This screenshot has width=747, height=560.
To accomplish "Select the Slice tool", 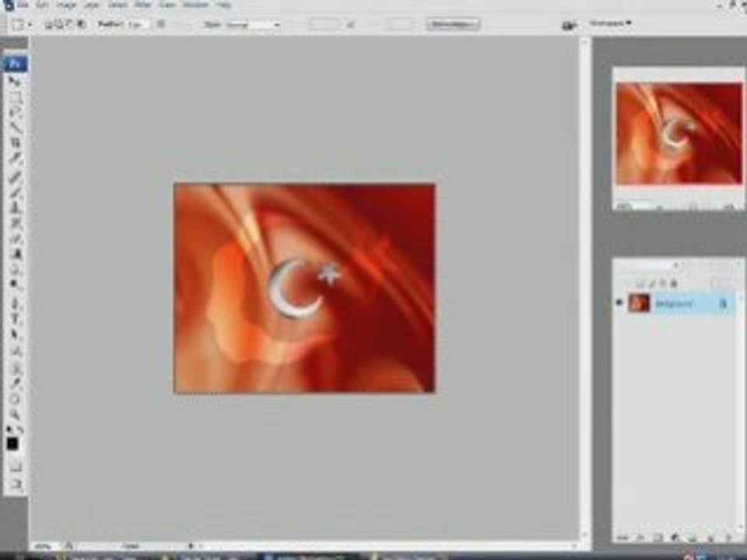I will 15,159.
